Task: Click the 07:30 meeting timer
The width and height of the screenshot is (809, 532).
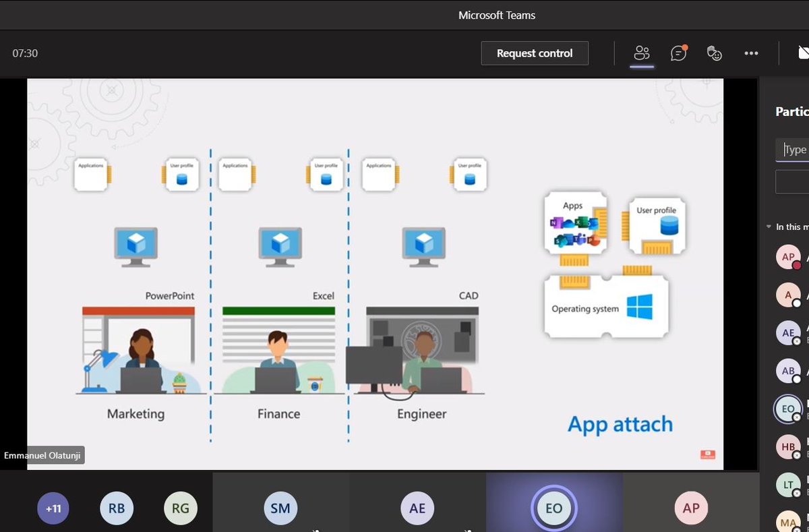Action: [x=25, y=53]
